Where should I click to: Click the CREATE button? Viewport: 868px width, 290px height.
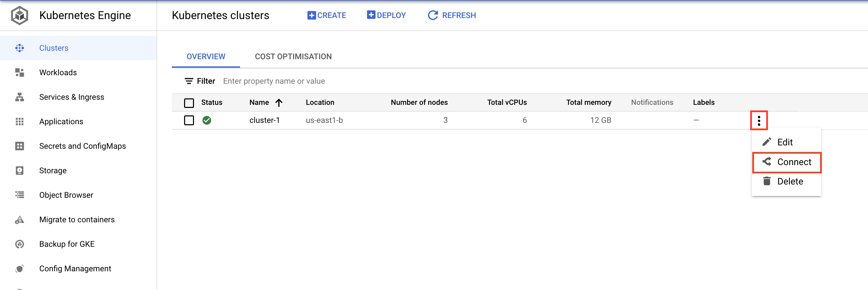(x=327, y=15)
